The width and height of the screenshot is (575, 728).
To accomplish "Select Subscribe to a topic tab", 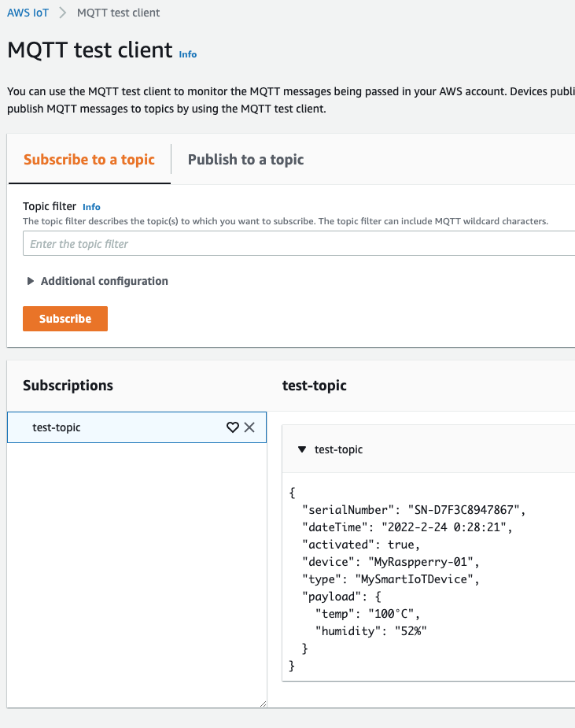I will 89,160.
